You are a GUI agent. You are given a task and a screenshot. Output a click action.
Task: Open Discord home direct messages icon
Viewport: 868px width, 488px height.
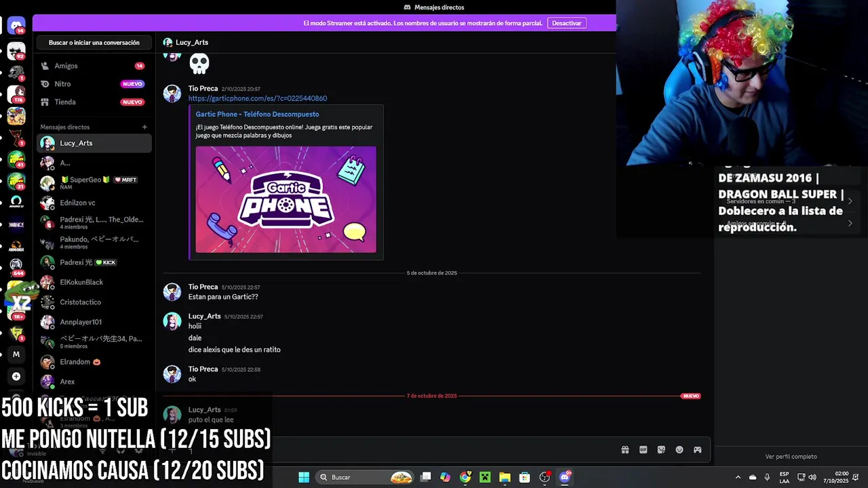tap(16, 26)
